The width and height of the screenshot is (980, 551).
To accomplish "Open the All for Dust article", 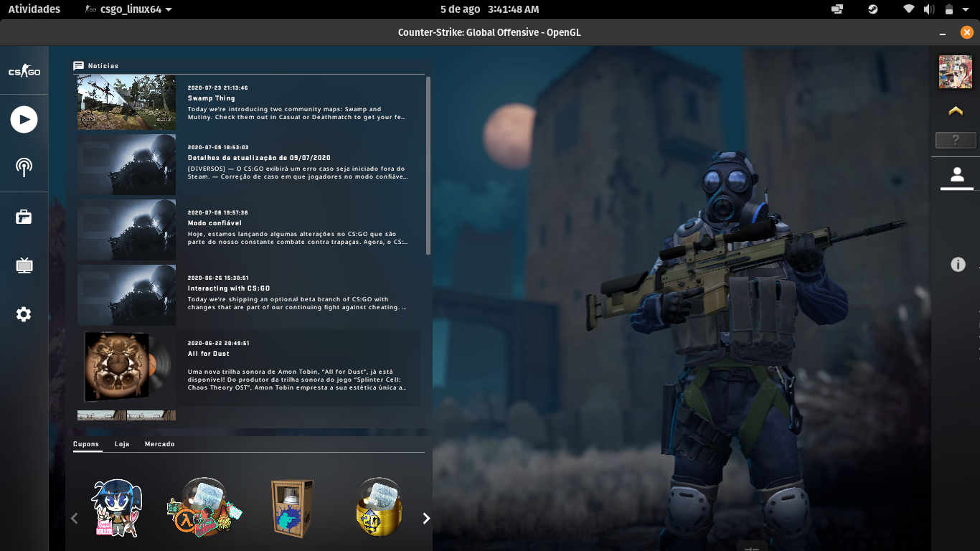I will (x=249, y=368).
